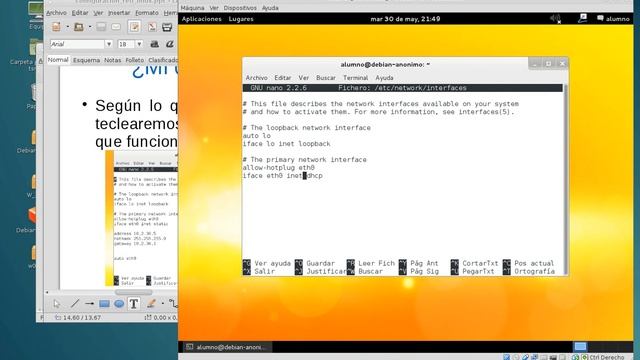Viewport: 640px width, 360px height.
Task: Click the Export as PDF icon in Impress
Action: point(152,27)
